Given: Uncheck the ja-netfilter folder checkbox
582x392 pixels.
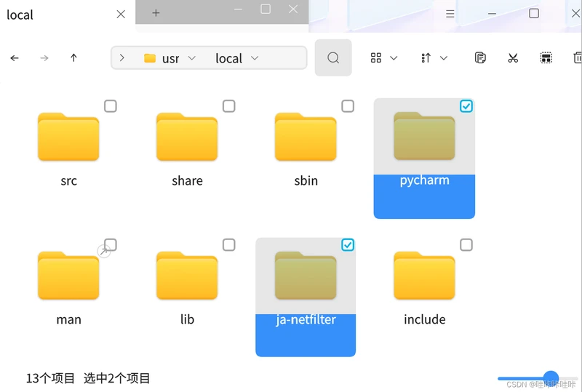Looking at the screenshot, I should pyautogui.click(x=348, y=245).
